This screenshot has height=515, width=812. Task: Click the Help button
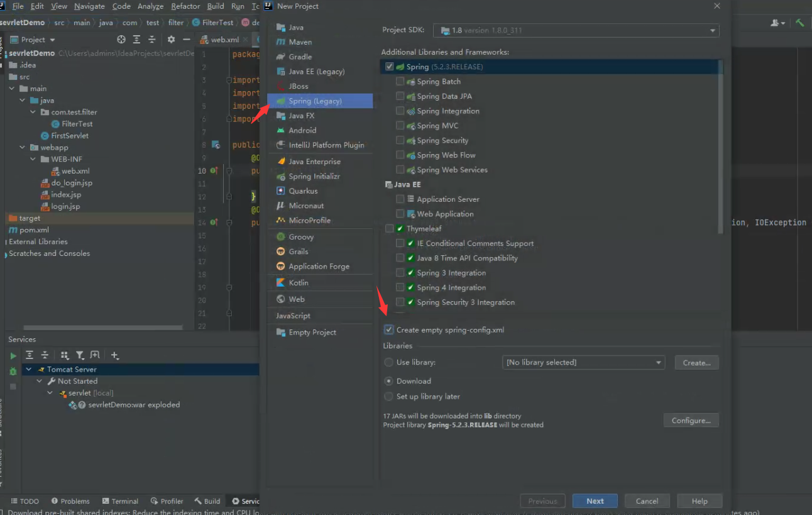pos(700,501)
